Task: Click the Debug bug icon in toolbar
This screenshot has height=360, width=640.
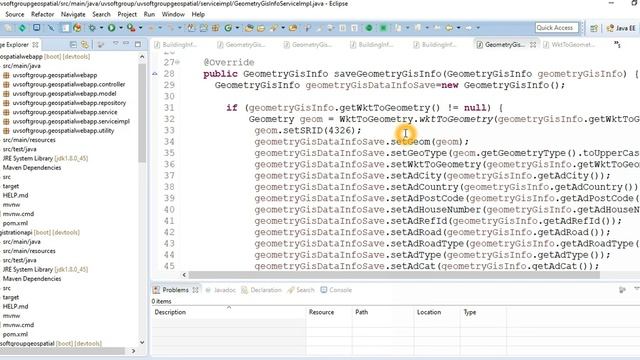Action: 92,28
